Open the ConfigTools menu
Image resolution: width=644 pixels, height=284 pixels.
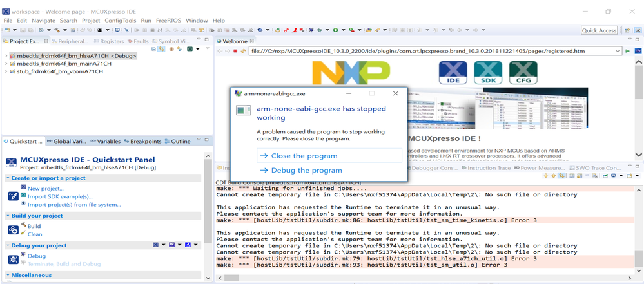pyautogui.click(x=121, y=20)
